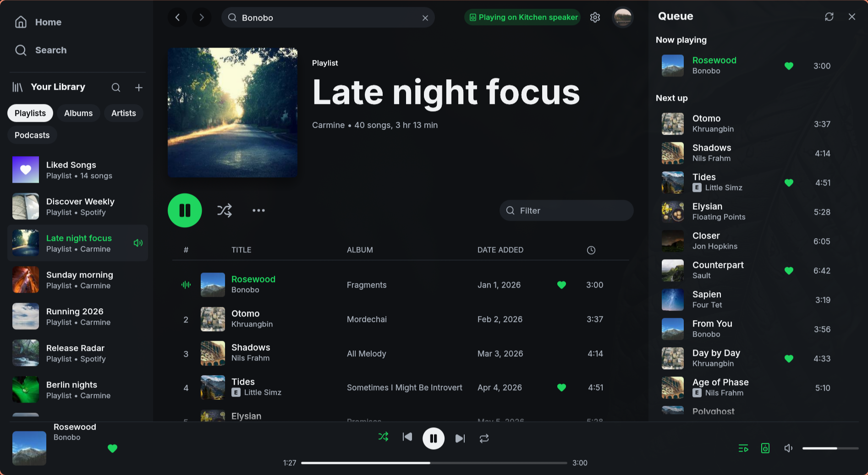Open more options for playlist
This screenshot has height=475, width=868.
coord(258,210)
